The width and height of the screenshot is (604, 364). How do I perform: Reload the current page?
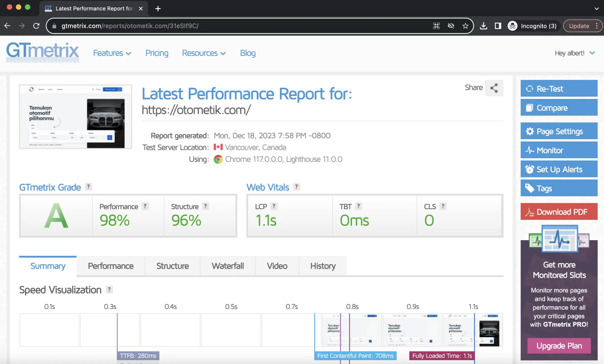coord(36,26)
